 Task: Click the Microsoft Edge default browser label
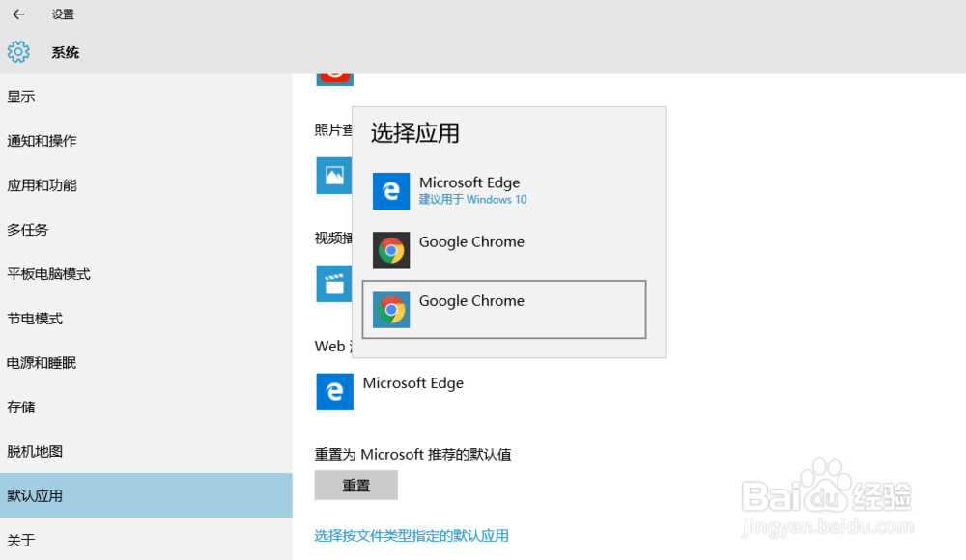click(412, 383)
